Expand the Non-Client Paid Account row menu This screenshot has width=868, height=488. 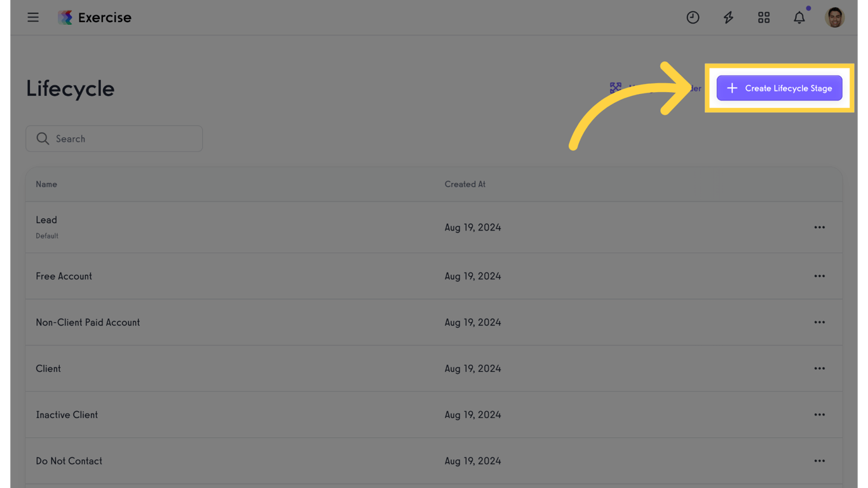(819, 323)
